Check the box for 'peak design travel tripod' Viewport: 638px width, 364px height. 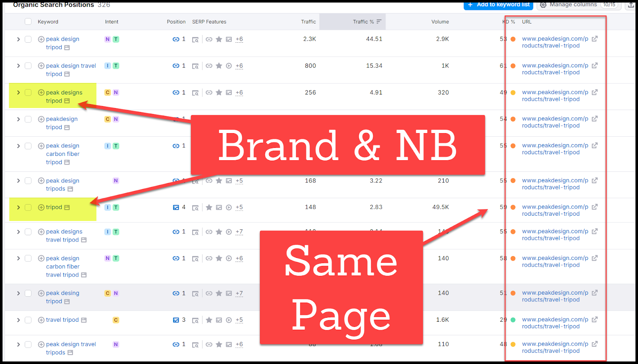[x=28, y=66]
